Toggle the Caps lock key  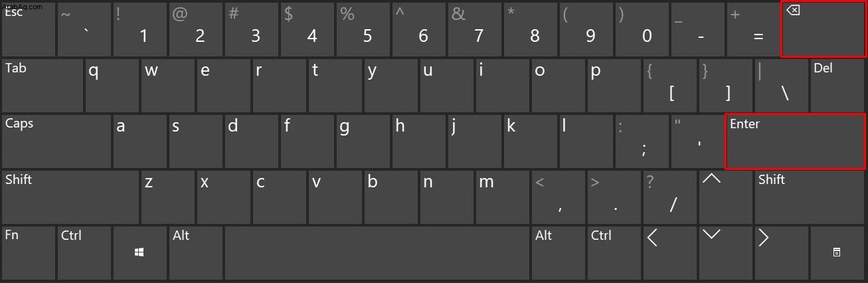click(56, 141)
